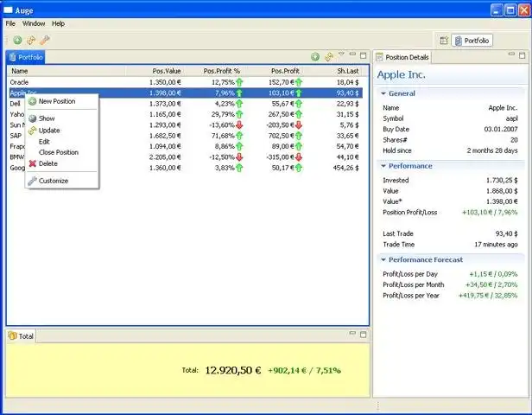Collapse the Performance Forecast section
The image size is (532, 415).
[x=383, y=259]
